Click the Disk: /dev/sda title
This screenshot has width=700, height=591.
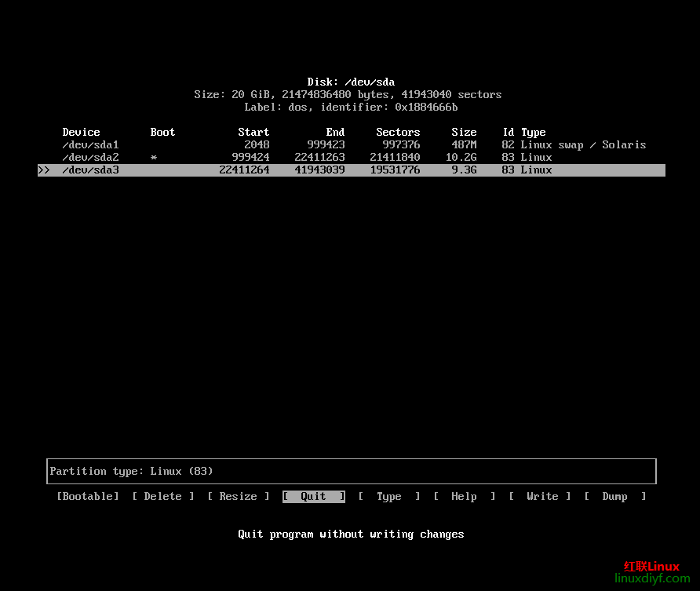pos(351,82)
